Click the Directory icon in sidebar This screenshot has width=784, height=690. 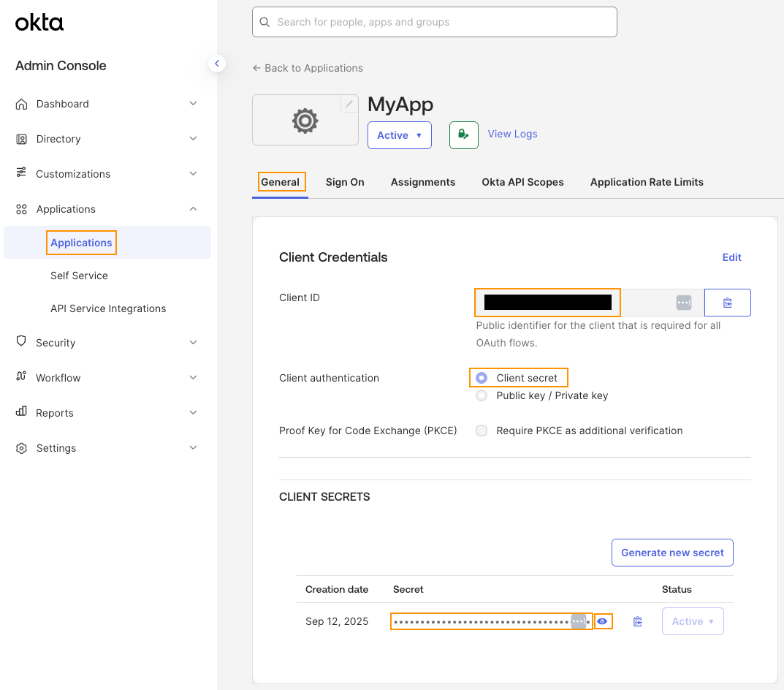coord(21,139)
